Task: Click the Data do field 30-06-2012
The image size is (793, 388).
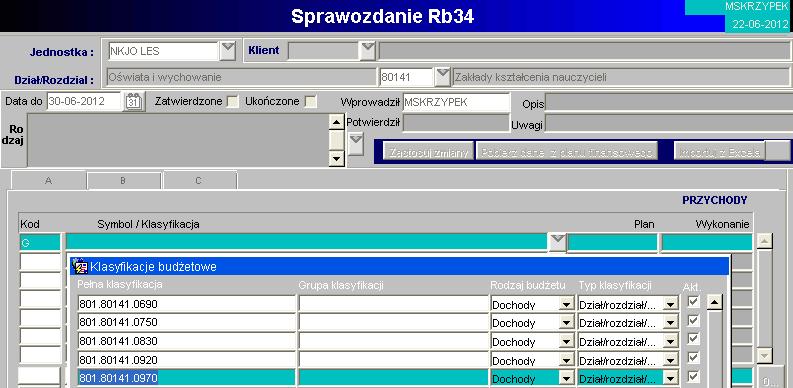Action: pyautogui.click(x=84, y=102)
